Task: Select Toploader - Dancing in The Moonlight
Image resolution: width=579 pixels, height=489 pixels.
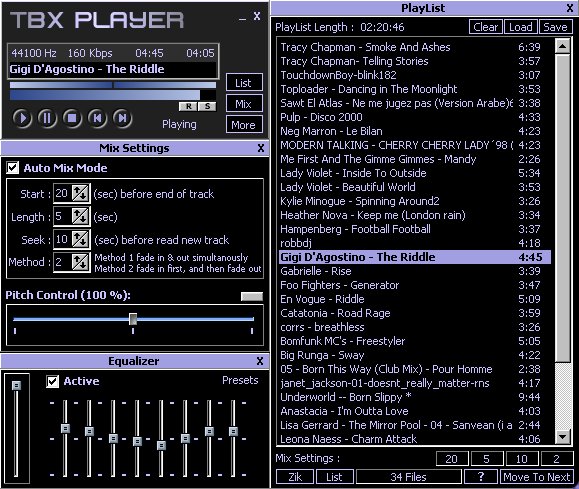Action: point(415,89)
